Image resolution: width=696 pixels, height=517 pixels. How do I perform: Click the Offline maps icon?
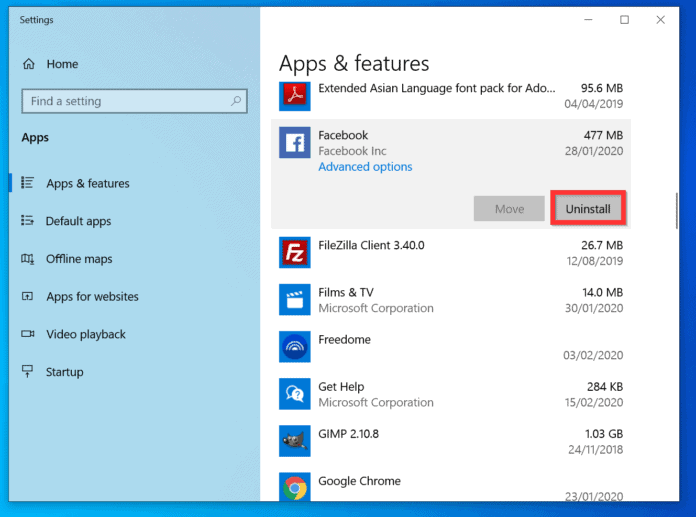(x=28, y=258)
